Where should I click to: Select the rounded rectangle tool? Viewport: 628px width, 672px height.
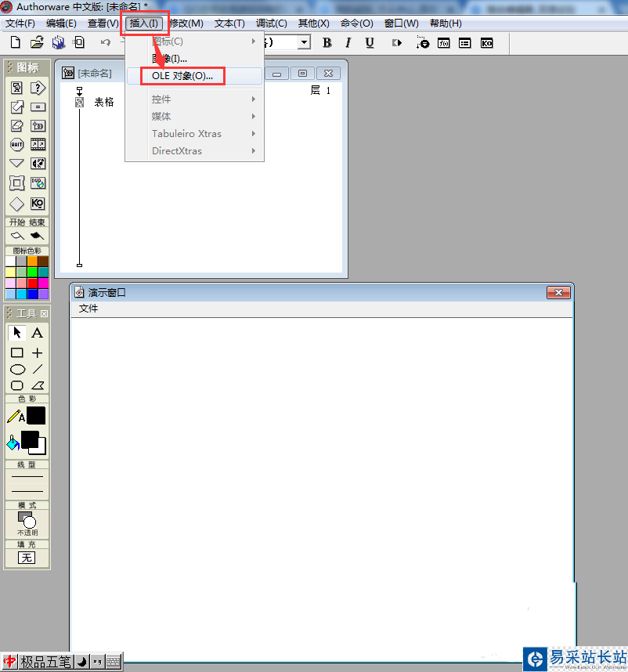click(16, 385)
